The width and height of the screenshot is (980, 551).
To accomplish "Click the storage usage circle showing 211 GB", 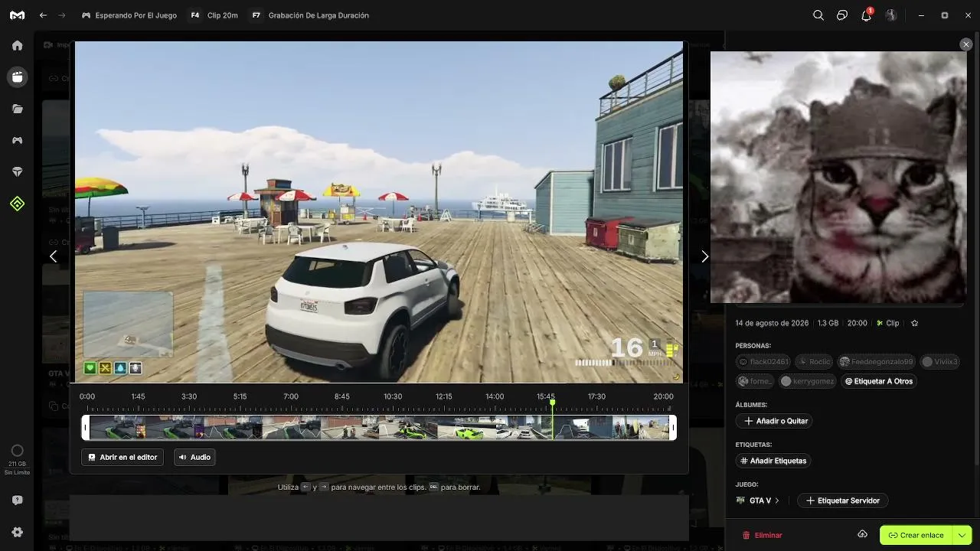I will click(x=17, y=451).
